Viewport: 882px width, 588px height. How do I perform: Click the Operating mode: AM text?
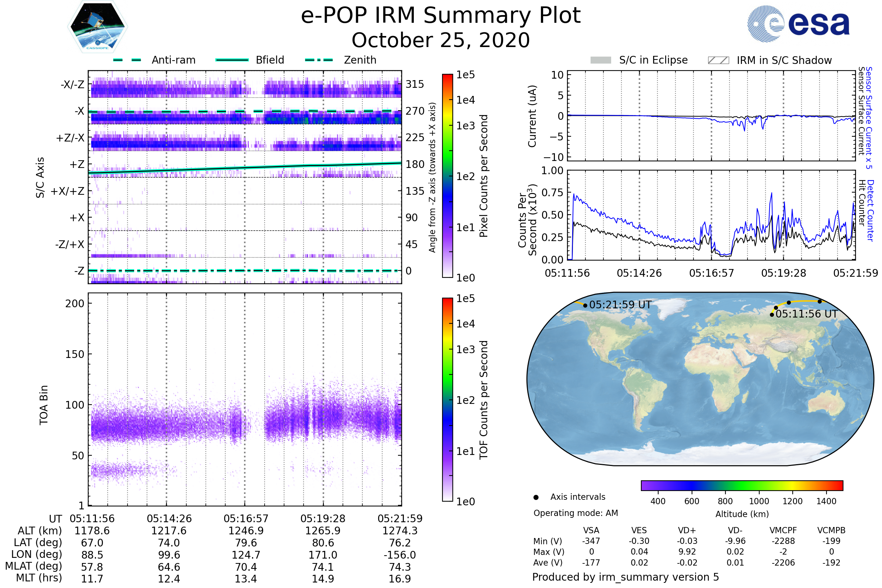[576, 513]
